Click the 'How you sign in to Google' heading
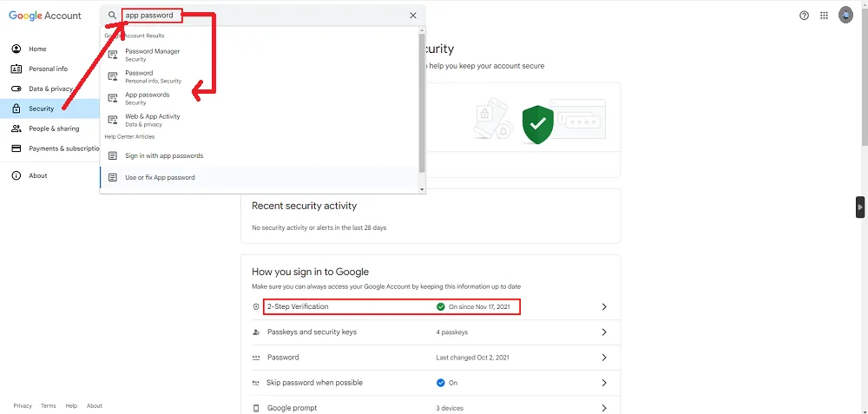This screenshot has width=868, height=414. click(x=310, y=272)
